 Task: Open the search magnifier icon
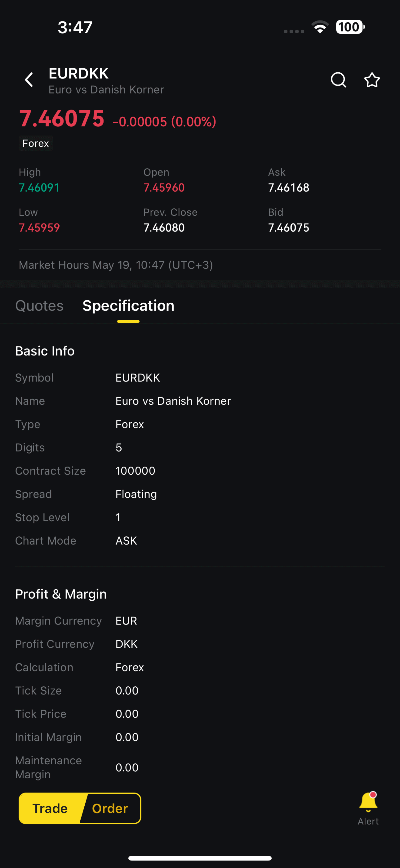pos(338,80)
